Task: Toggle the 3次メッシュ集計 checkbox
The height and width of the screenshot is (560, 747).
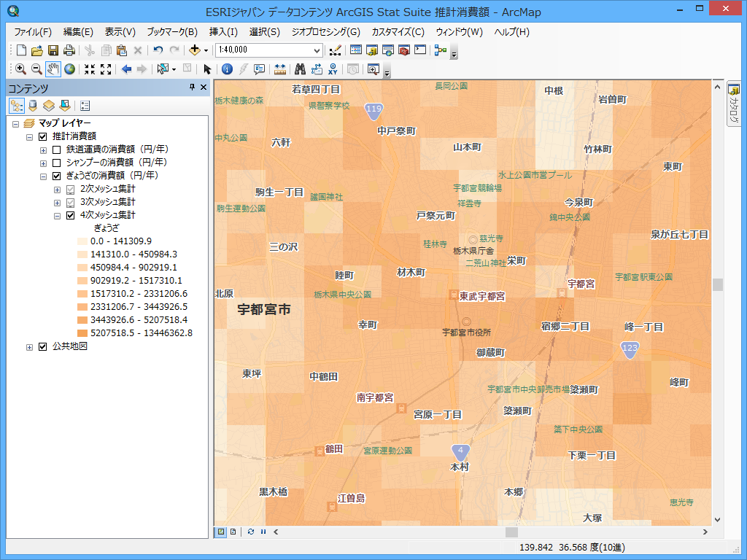Action: [71, 203]
